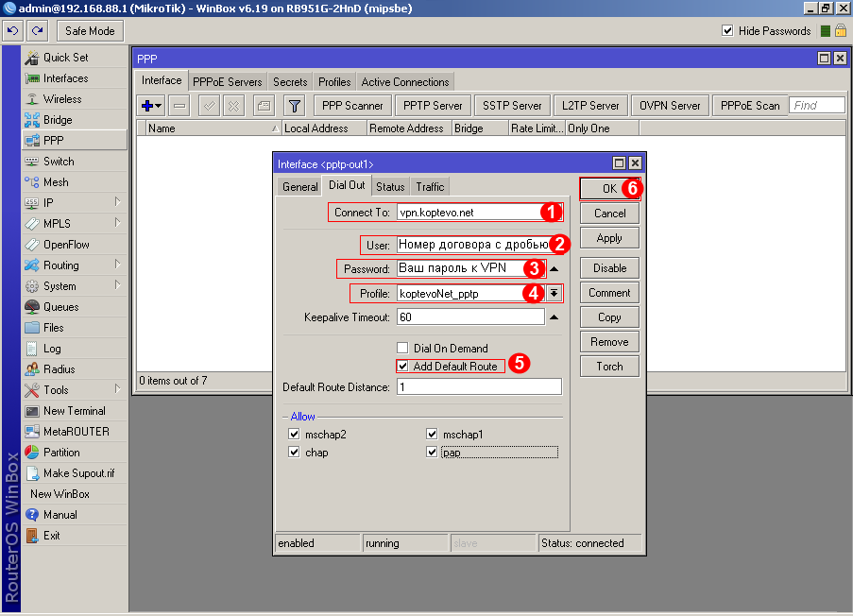The width and height of the screenshot is (853, 616).
Task: Open the PPTP Server settings
Action: (x=433, y=106)
